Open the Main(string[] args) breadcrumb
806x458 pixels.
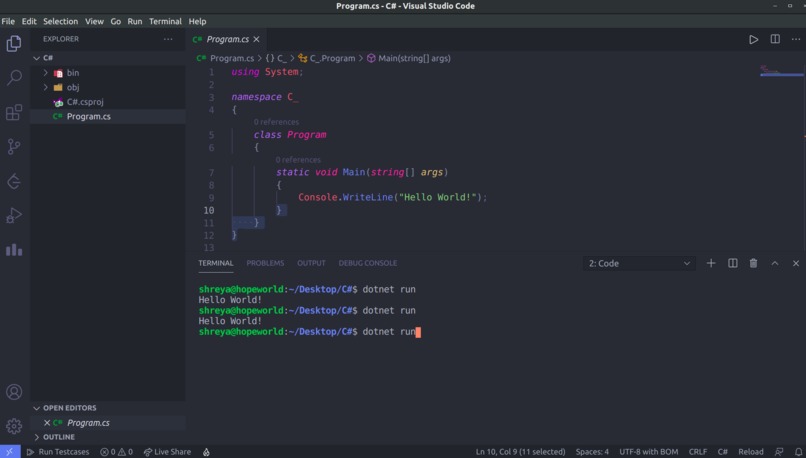pyautogui.click(x=409, y=58)
